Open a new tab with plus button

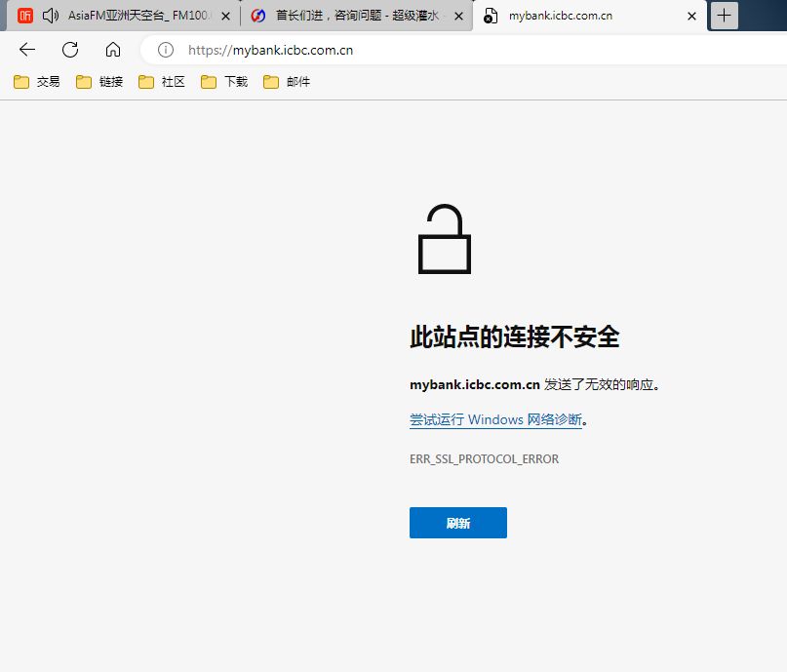[724, 16]
